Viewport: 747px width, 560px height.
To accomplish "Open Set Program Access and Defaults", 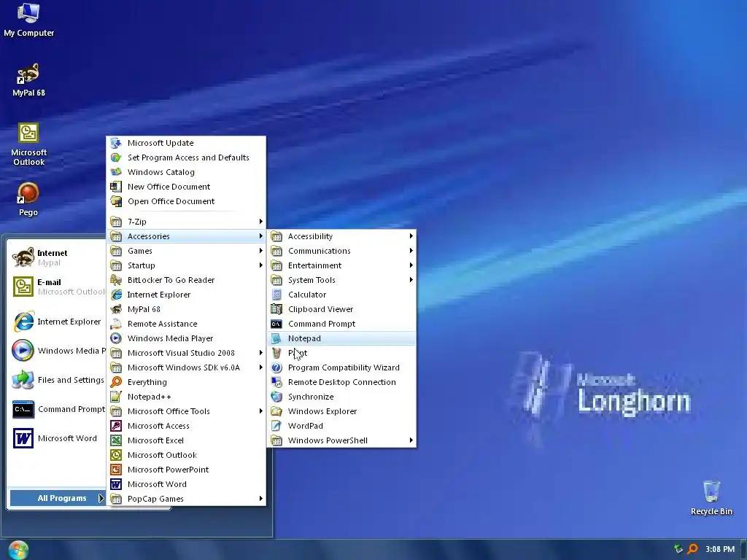I will tap(186, 157).
